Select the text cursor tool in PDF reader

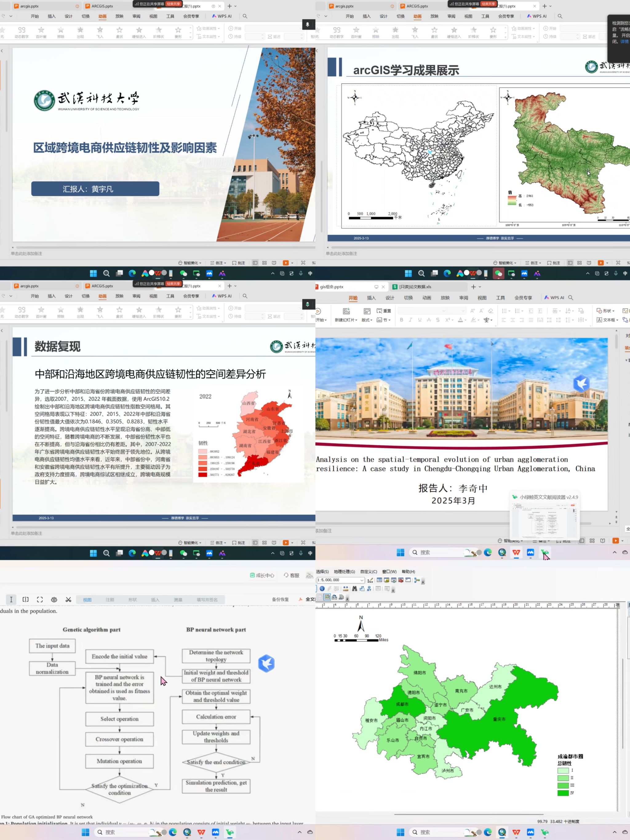11,599
